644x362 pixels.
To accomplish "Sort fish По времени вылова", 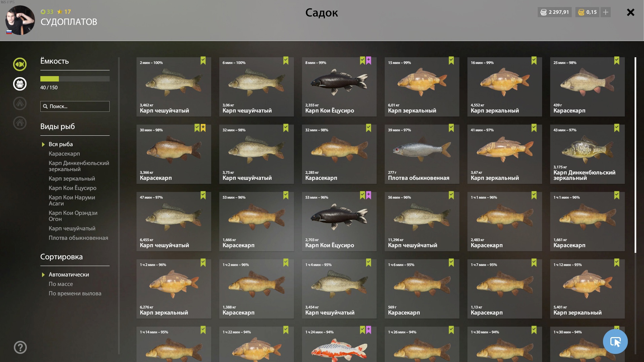I will point(75,293).
